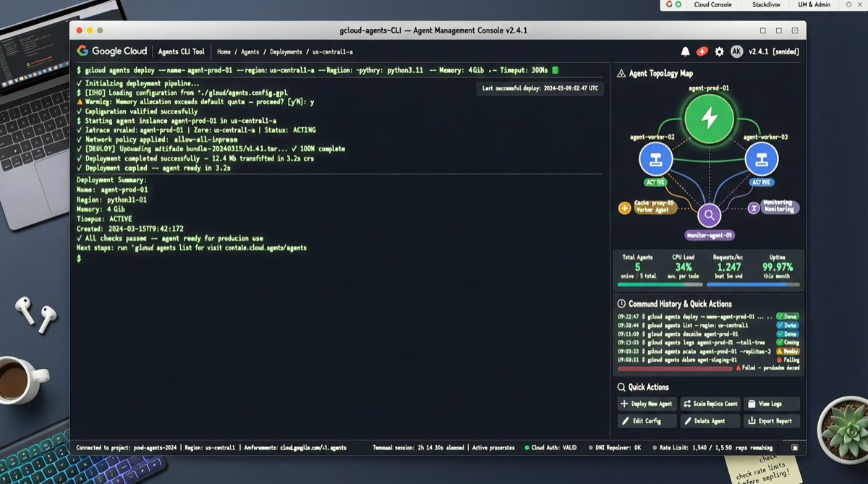
Task: Go to Agents in breadcrumb
Action: pyautogui.click(x=250, y=52)
